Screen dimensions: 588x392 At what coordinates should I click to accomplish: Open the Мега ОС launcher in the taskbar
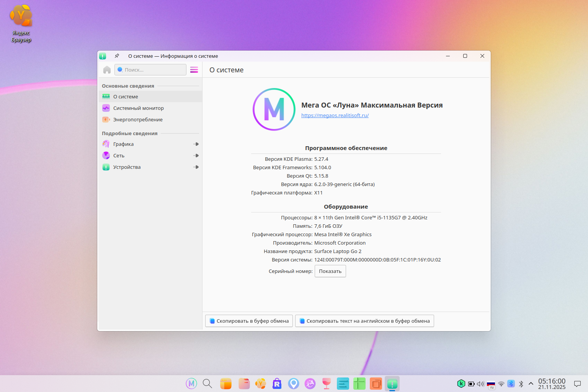191,383
